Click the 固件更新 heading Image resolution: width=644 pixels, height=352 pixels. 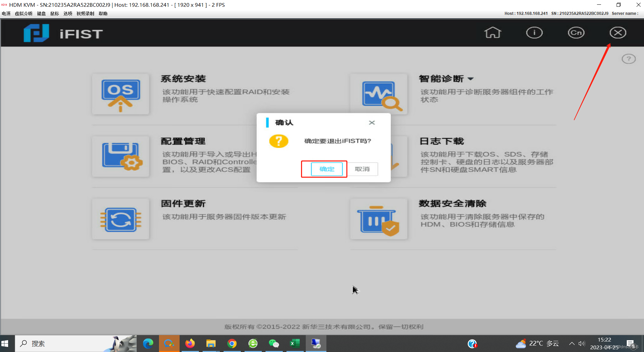[x=183, y=204]
